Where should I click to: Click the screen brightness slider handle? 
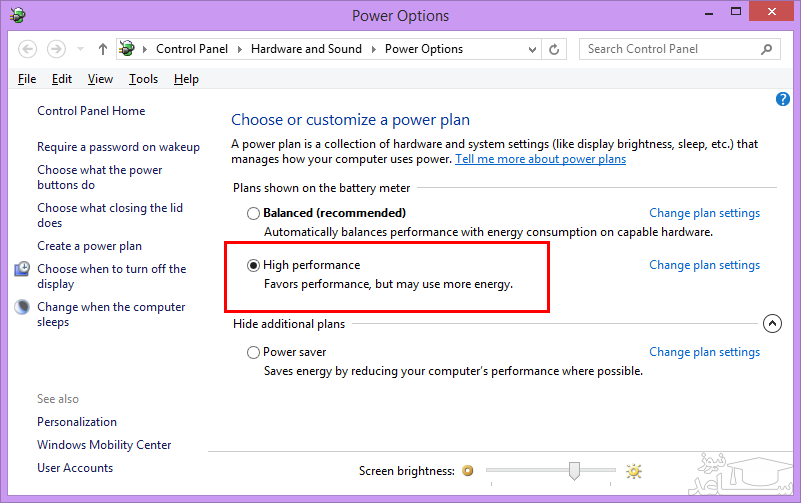tap(574, 470)
